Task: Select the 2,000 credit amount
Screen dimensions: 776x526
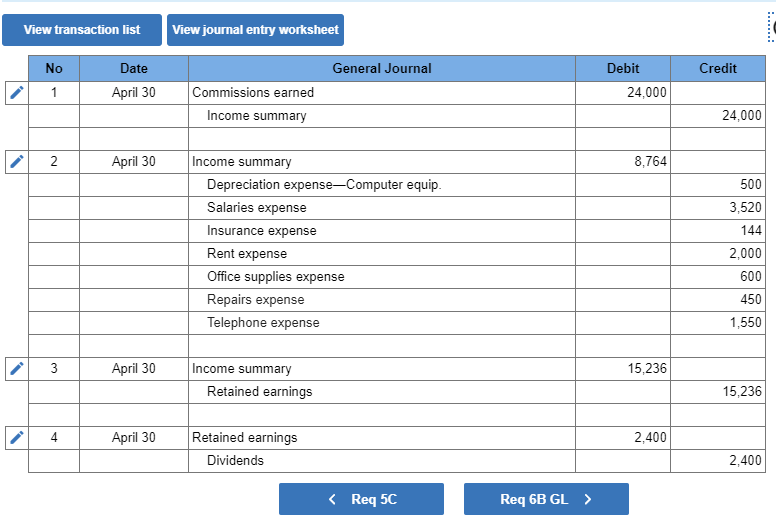Action: (x=718, y=254)
